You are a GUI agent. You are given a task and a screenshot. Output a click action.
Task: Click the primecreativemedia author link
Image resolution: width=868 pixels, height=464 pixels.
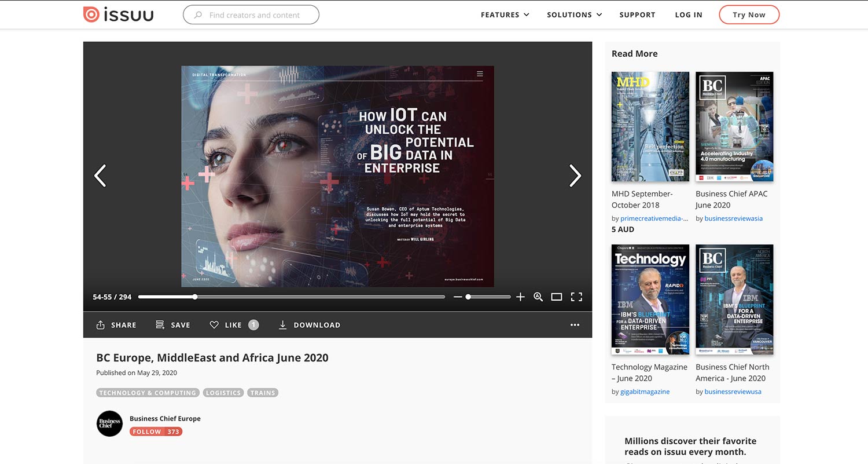pyautogui.click(x=654, y=218)
